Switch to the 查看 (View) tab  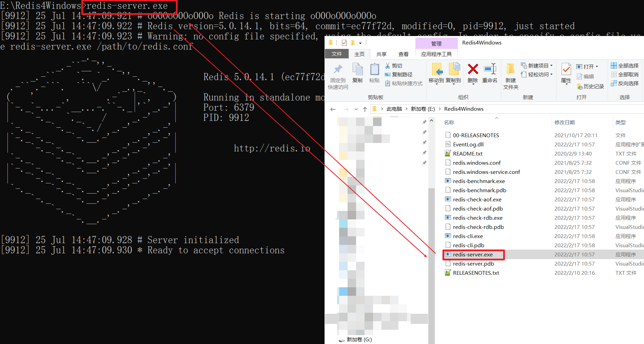point(404,54)
